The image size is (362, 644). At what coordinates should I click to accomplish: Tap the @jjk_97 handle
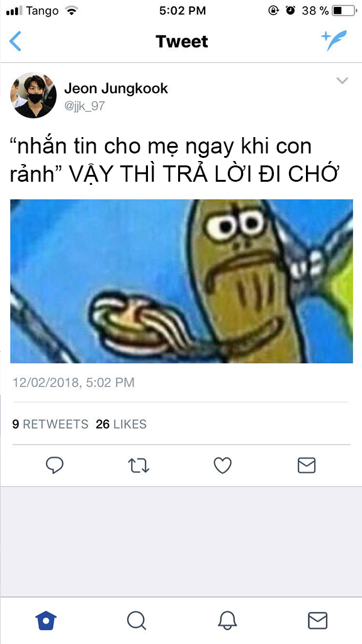click(84, 106)
